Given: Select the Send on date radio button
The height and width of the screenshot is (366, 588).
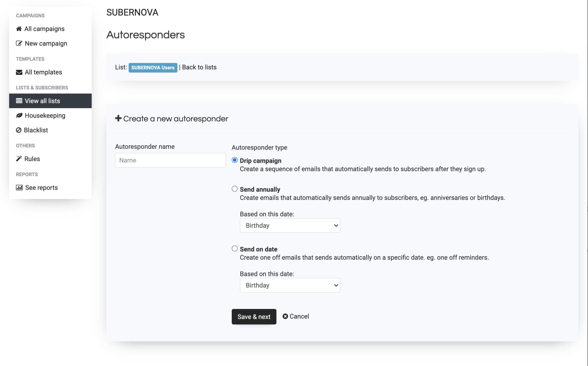Looking at the screenshot, I should click(235, 248).
